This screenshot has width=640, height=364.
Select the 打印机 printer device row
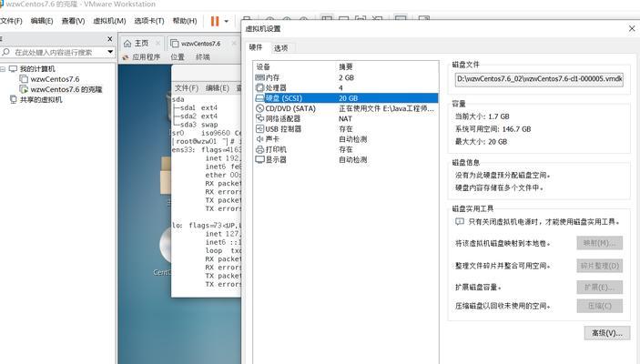tap(346, 149)
